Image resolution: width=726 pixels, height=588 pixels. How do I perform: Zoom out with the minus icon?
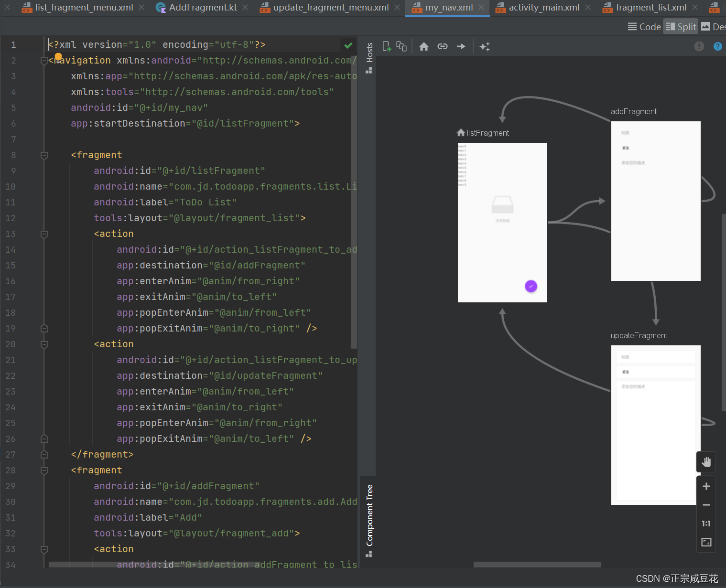(x=706, y=505)
